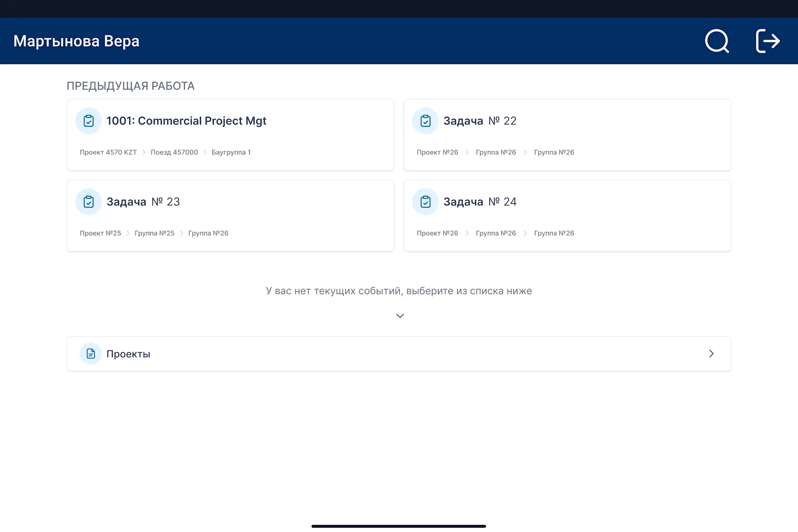
Task: Select Баугруппа 1 breadcrumb
Action: 231,153
